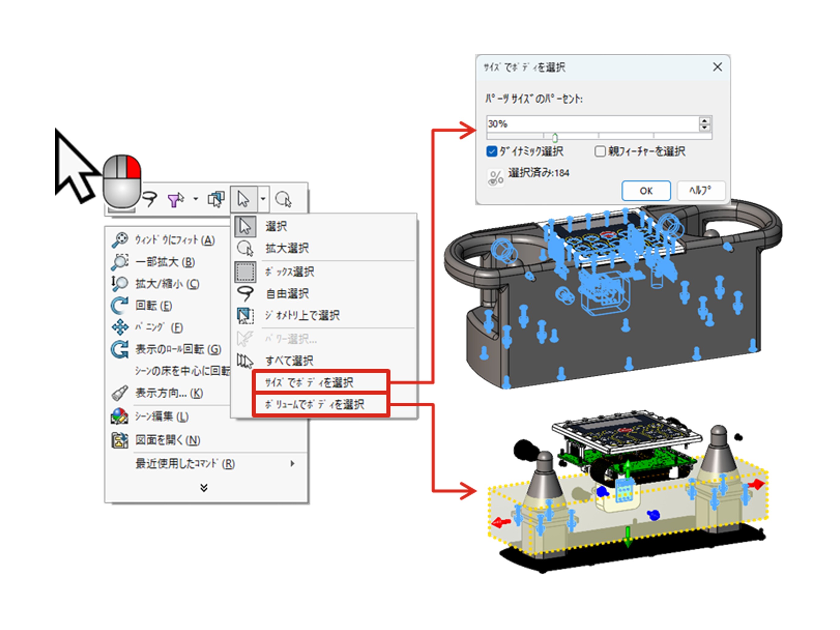The height and width of the screenshot is (630, 840).
Task: Click the ボックス選択 box selection icon
Action: [x=245, y=272]
